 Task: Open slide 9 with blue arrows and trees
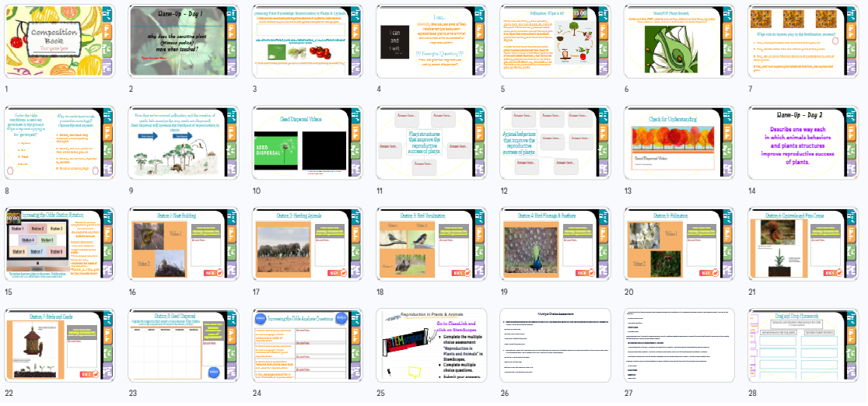click(184, 143)
